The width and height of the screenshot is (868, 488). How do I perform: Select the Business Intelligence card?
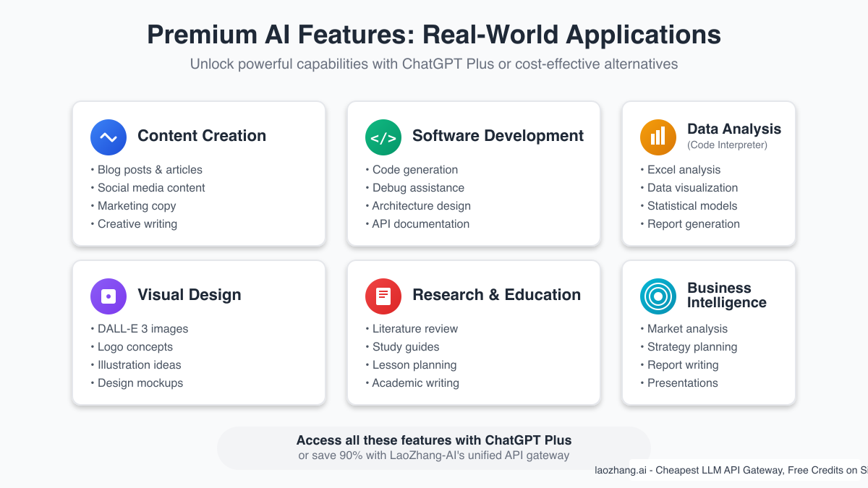(708, 333)
